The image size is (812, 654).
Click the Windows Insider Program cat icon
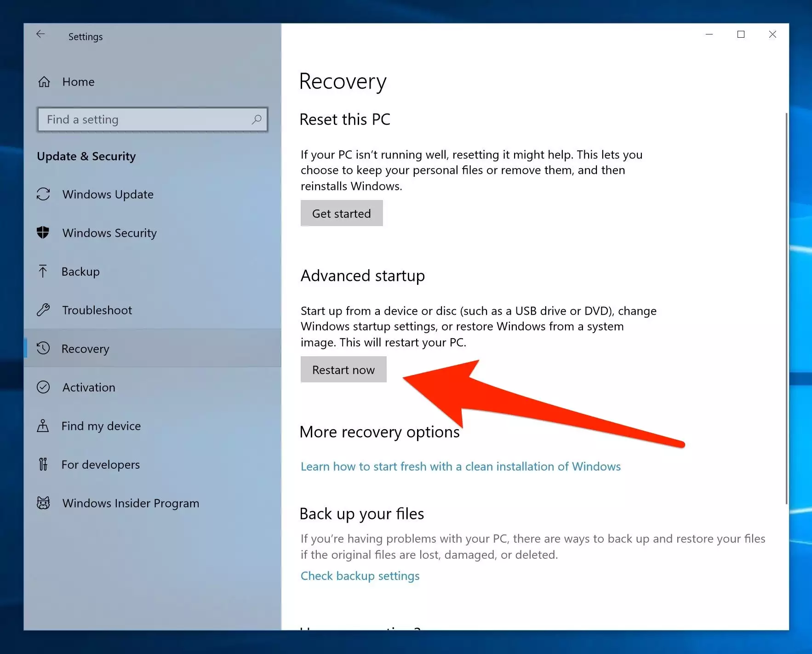pos(43,503)
